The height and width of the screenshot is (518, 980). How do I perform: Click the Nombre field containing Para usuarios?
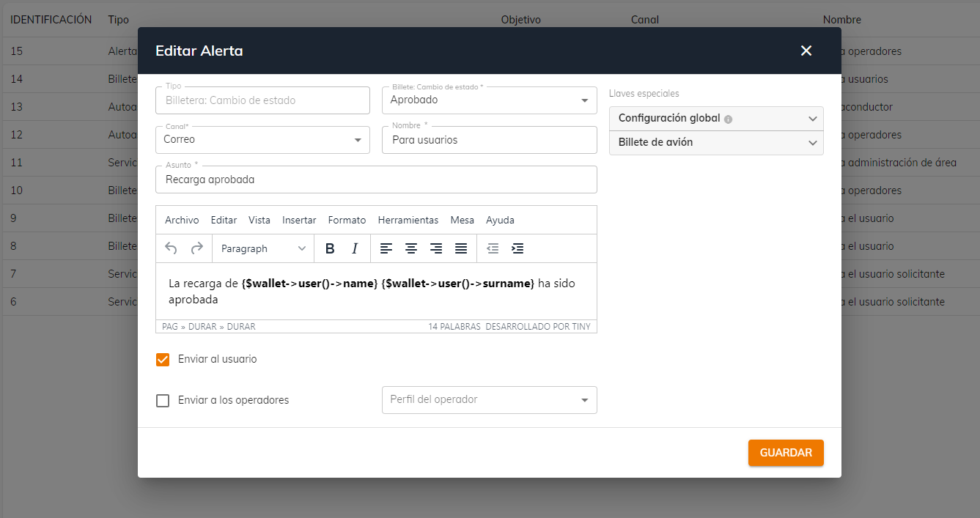pos(490,140)
